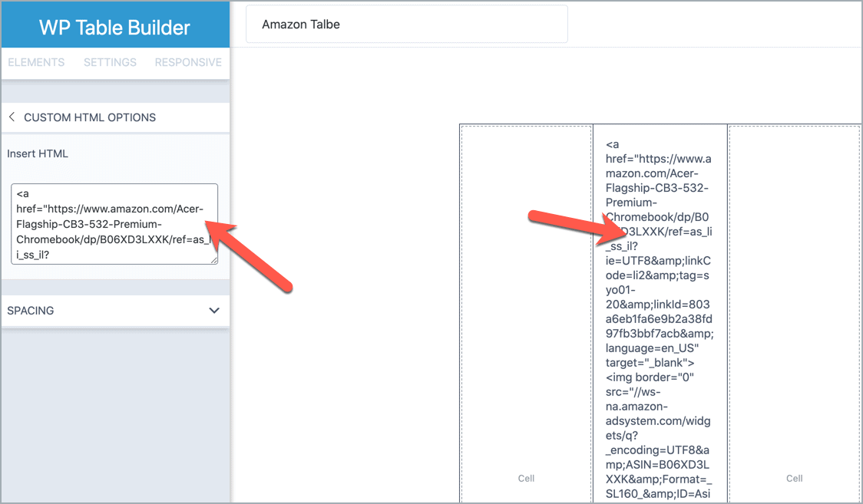This screenshot has height=504, width=863.
Task: Click the Insert HTML label
Action: (x=37, y=153)
